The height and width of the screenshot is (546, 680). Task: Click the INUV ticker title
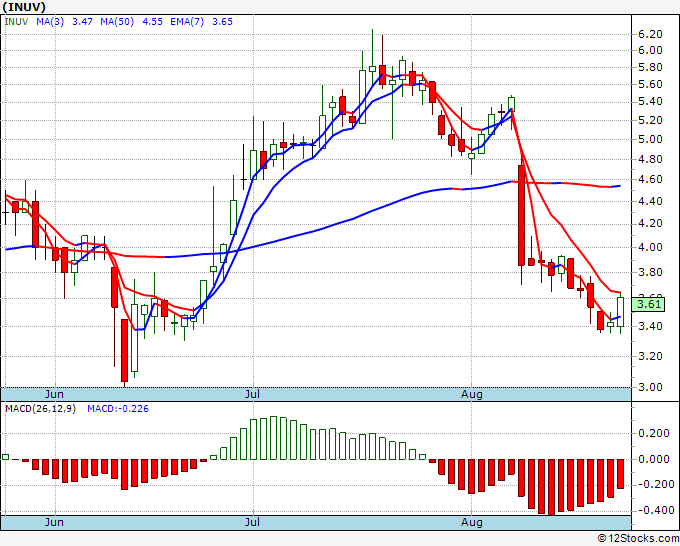point(24,7)
